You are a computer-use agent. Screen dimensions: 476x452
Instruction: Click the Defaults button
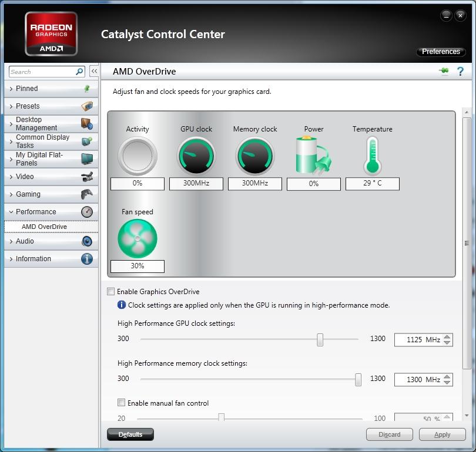pyautogui.click(x=130, y=434)
